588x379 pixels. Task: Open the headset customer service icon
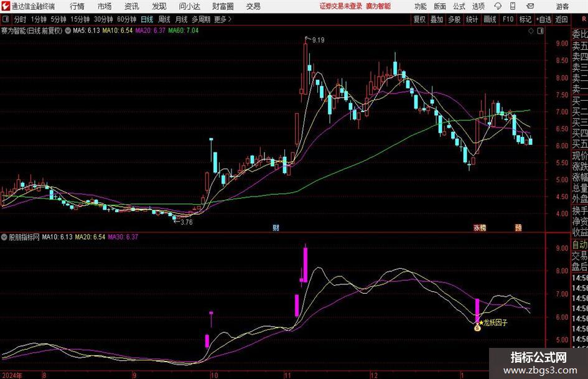point(498,6)
